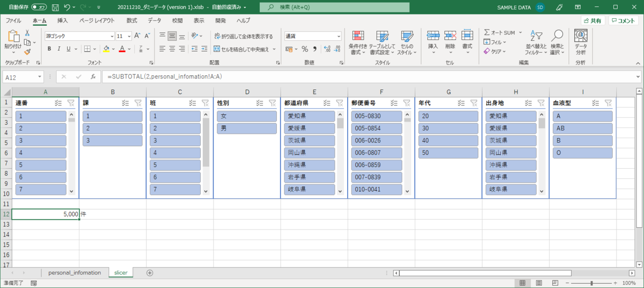Collapse the ribbon with chevron
Image resolution: width=644 pixels, height=288 pixels.
click(638, 63)
